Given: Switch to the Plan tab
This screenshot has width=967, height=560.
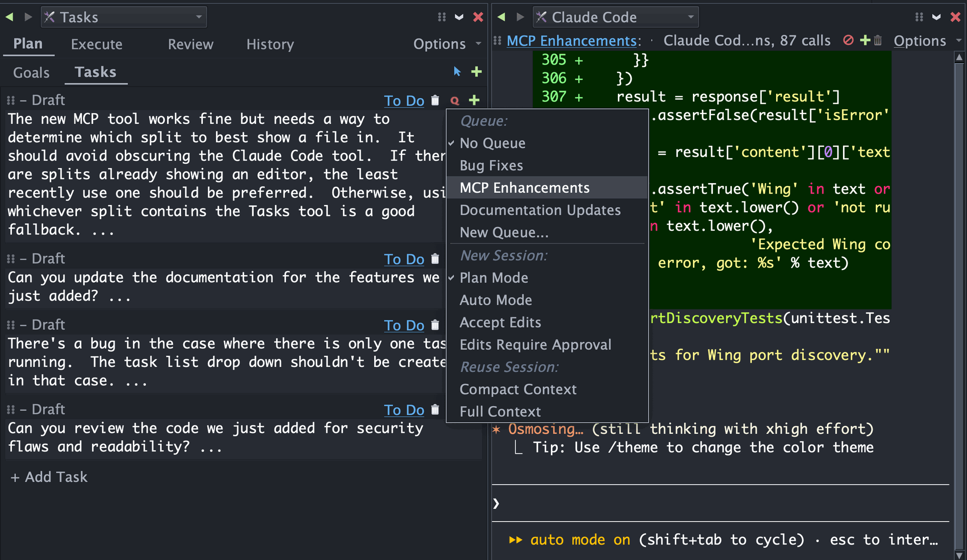Looking at the screenshot, I should pos(28,44).
